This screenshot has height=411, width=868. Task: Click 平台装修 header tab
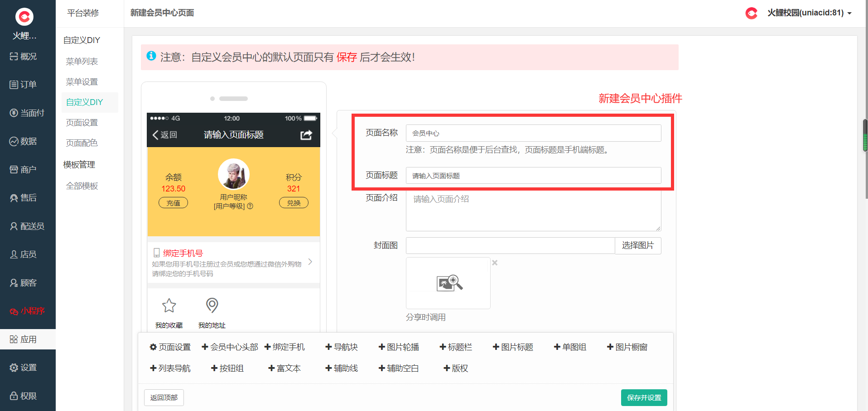coord(83,13)
